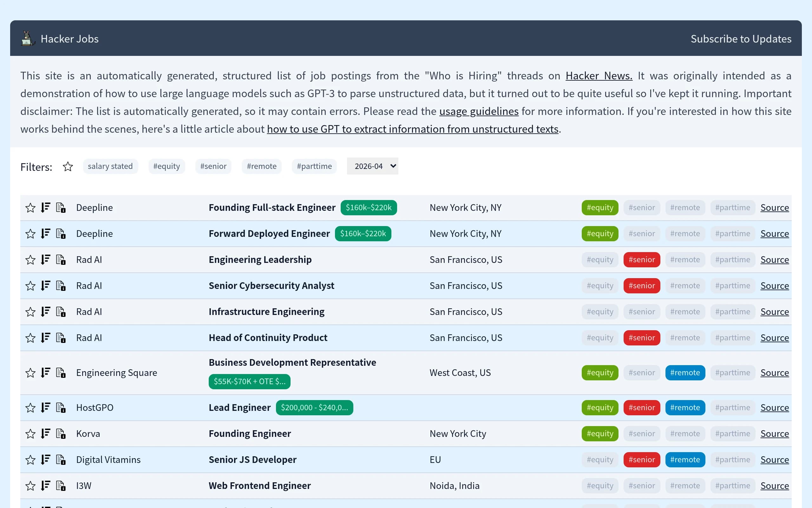
Task: Click the $160k–$220k badge on Forward Deployed Engineer
Action: pyautogui.click(x=363, y=233)
